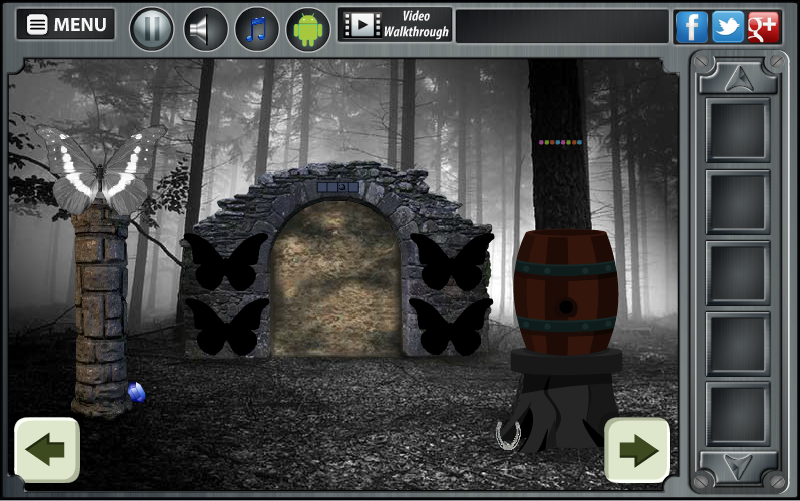Share on Twitter
The width and height of the screenshot is (800, 501).
tap(728, 27)
